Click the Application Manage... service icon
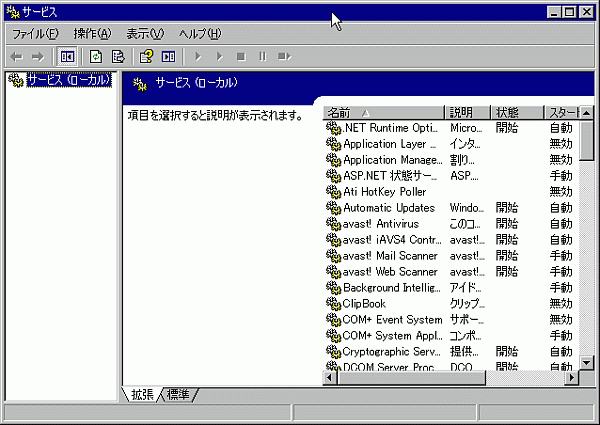This screenshot has height=425, width=600. point(333,160)
